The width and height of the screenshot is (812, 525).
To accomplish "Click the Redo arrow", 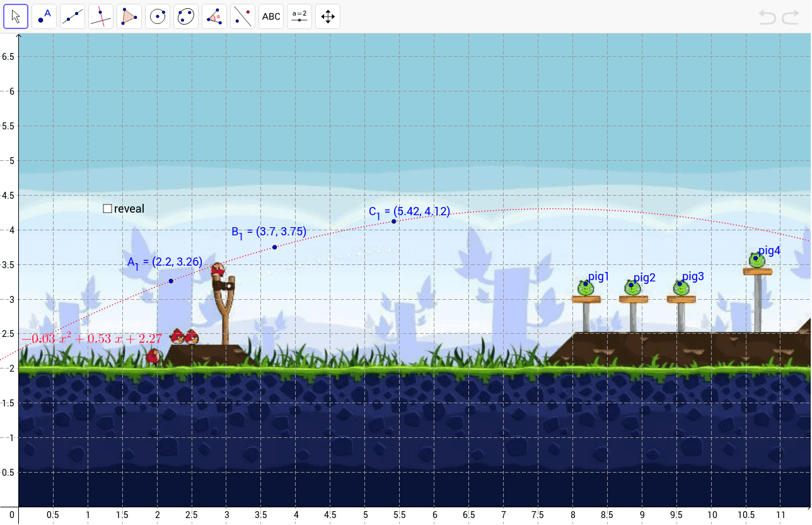I will point(791,17).
